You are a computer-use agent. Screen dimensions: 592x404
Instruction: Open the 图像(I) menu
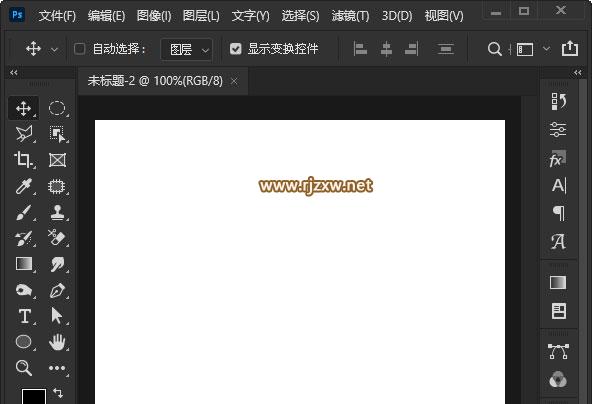coord(154,15)
